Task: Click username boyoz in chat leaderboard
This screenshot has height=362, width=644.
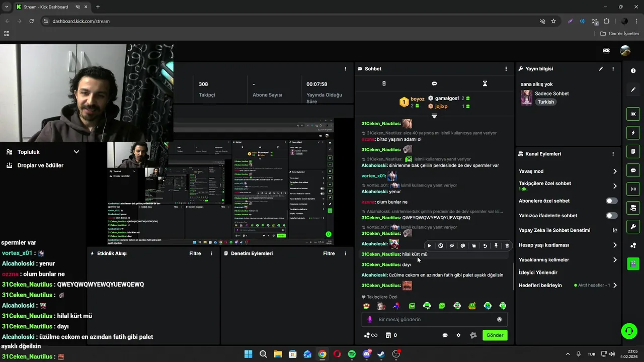Action: point(418,99)
